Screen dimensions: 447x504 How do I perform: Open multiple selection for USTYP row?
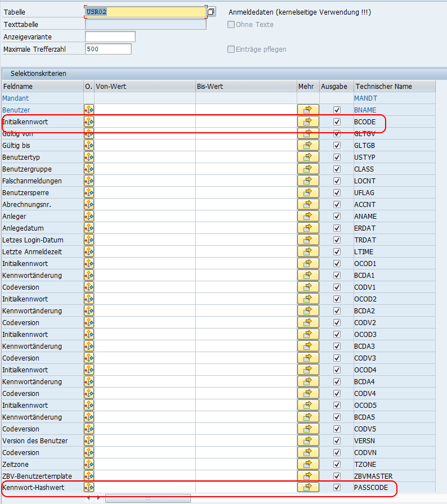tap(308, 157)
